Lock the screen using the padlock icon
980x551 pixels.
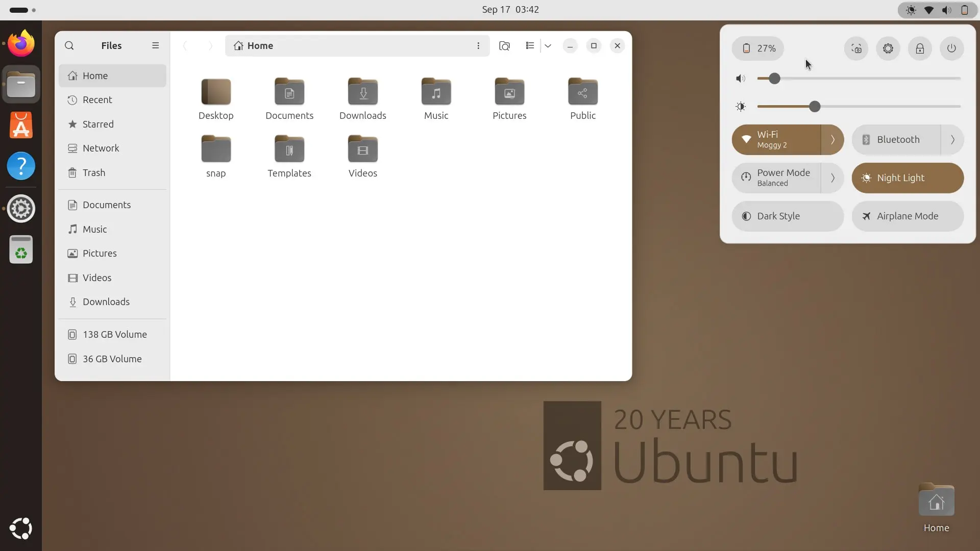click(920, 48)
